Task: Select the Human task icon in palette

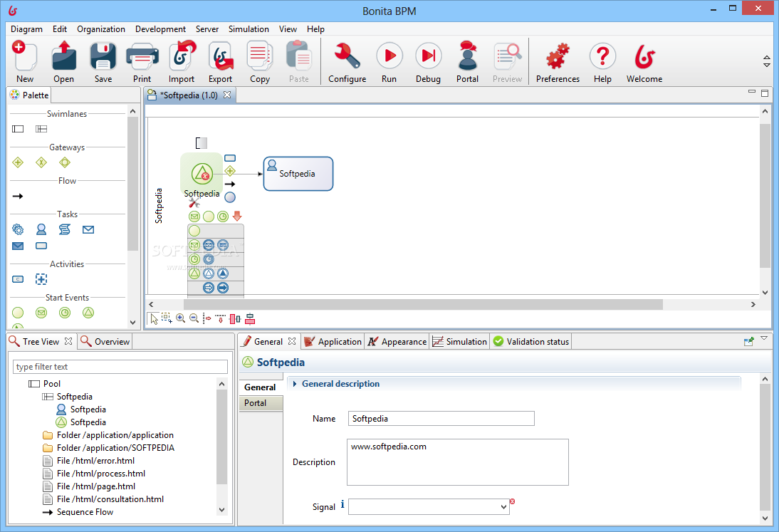Action: click(x=41, y=229)
